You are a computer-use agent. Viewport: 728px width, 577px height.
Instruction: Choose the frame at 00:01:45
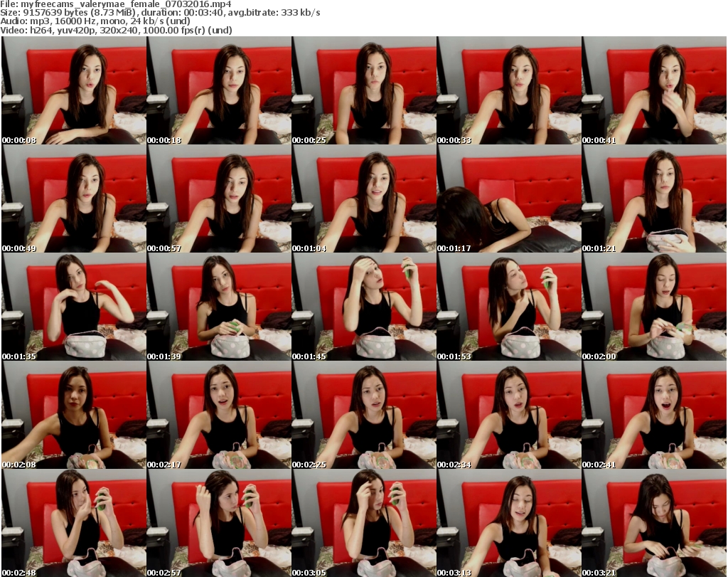(364, 307)
